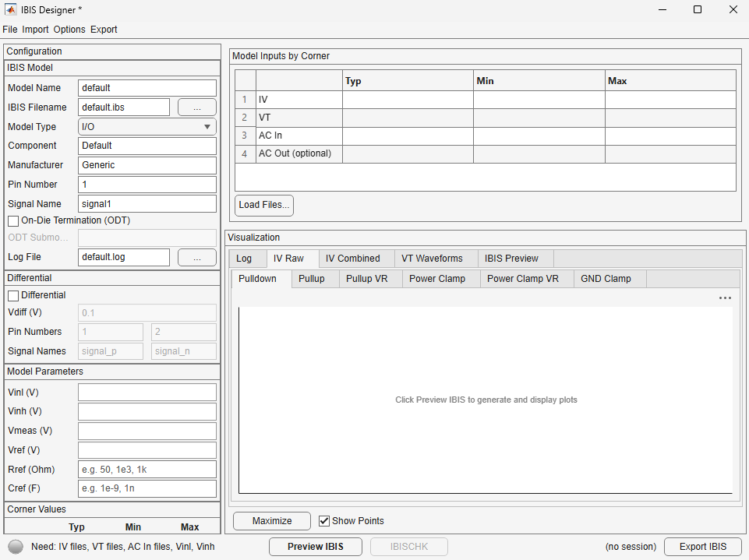Uncheck the Show Points checkbox
749x560 pixels.
point(324,521)
